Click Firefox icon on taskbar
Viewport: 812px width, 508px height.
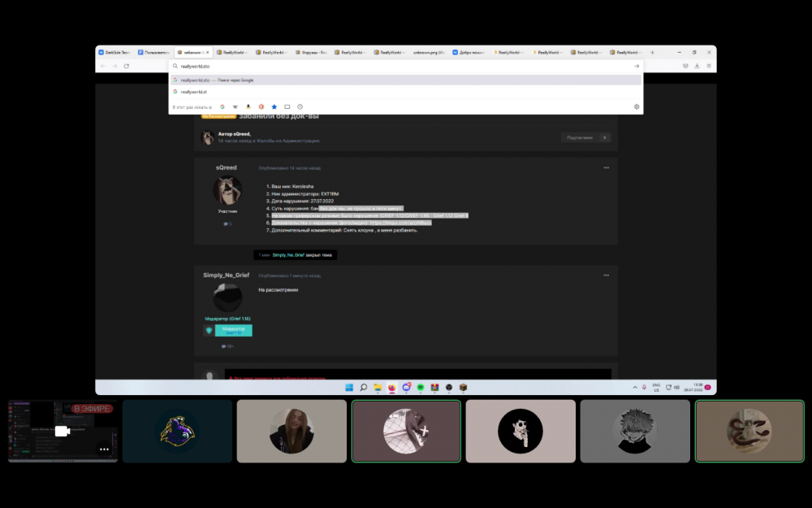point(392,387)
